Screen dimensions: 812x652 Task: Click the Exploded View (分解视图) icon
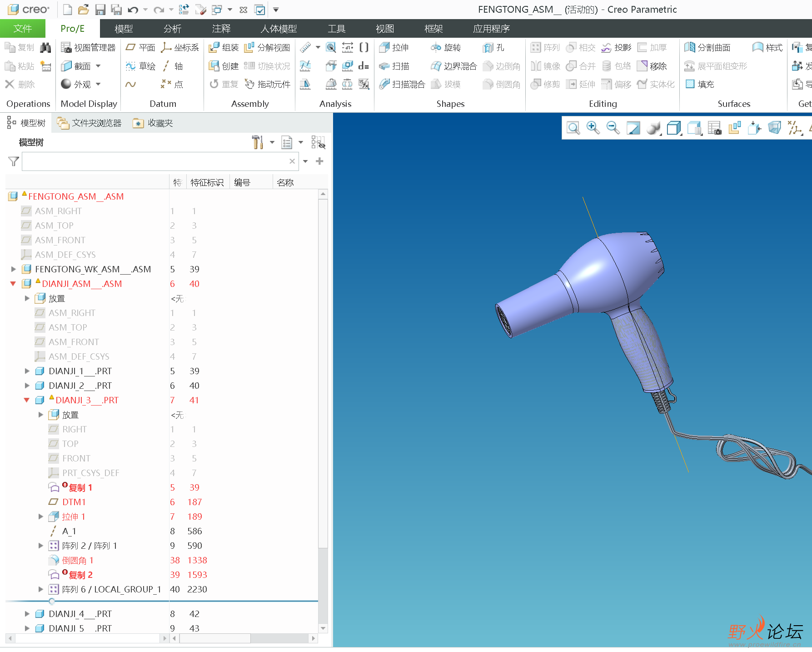click(249, 48)
